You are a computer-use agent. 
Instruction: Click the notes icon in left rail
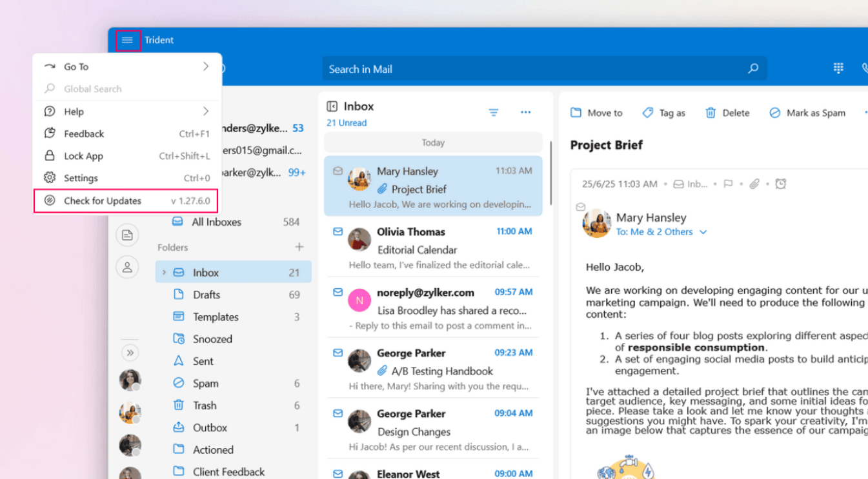(127, 235)
